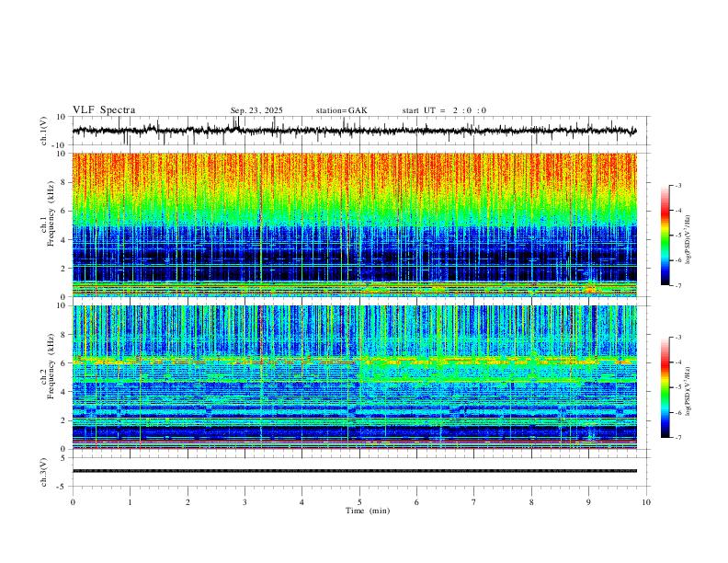Screen dimensions: 728x563
Task: Click the lower 'log(PSD)(V²/Hz)' label
Action: pyautogui.click(x=688, y=391)
